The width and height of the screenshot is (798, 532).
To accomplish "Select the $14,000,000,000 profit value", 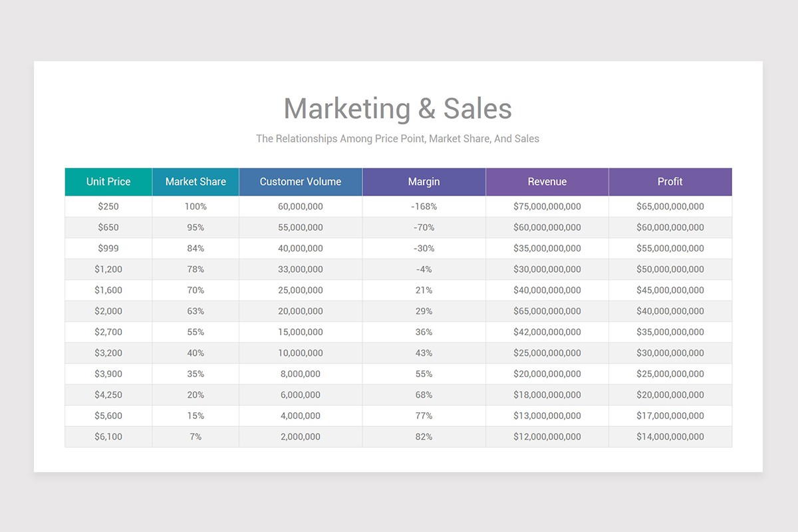I will tap(670, 436).
